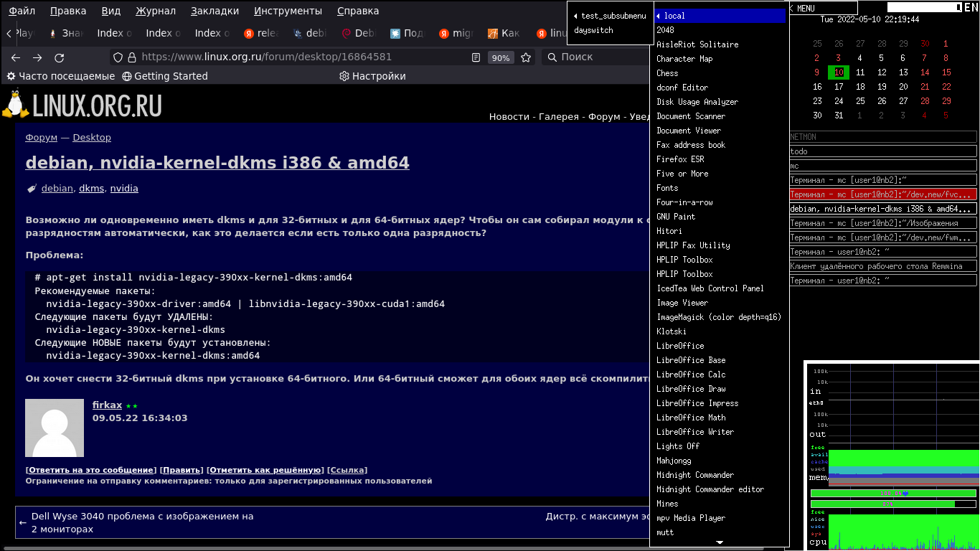Reset zoom via the 90% badge
Viewport: 980px width, 551px height.
[x=500, y=58]
